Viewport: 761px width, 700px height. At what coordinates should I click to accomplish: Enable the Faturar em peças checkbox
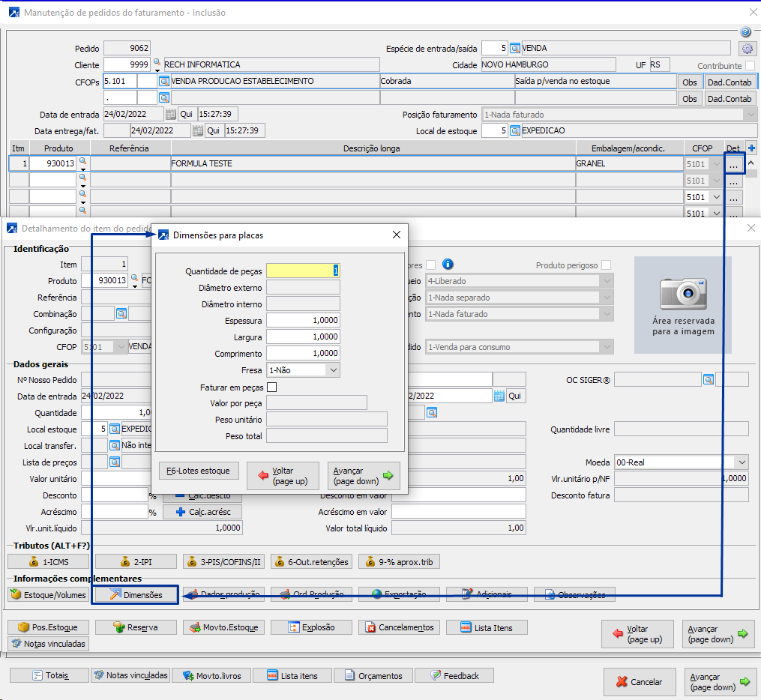click(x=272, y=387)
